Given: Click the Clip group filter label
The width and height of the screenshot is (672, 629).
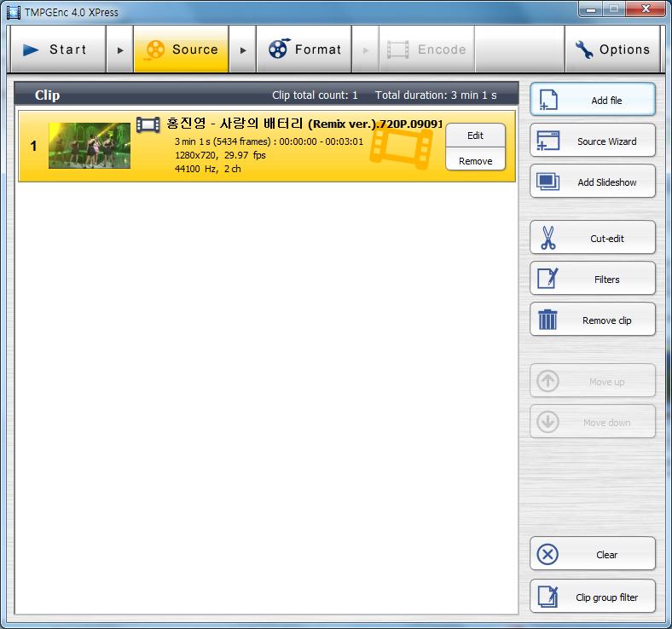Looking at the screenshot, I should pos(607,597).
